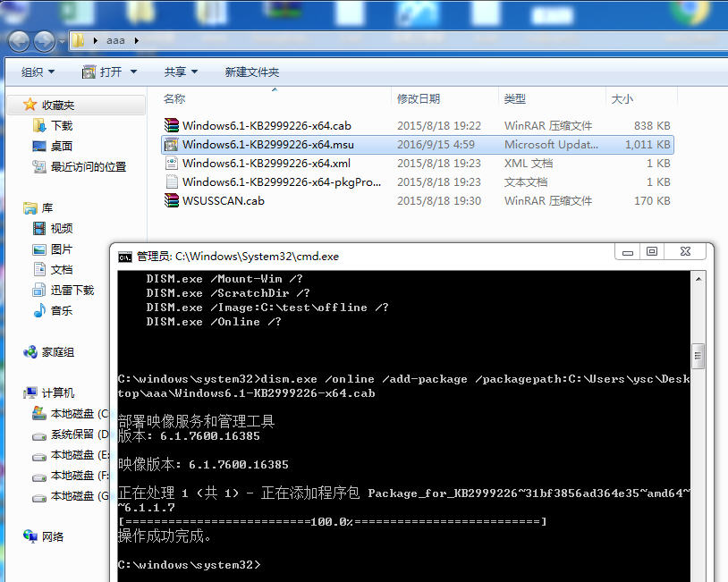Select the Windows6.1-KB2999226-x64.msu file icon
Image resolution: width=728 pixels, height=582 pixels.
tap(172, 144)
